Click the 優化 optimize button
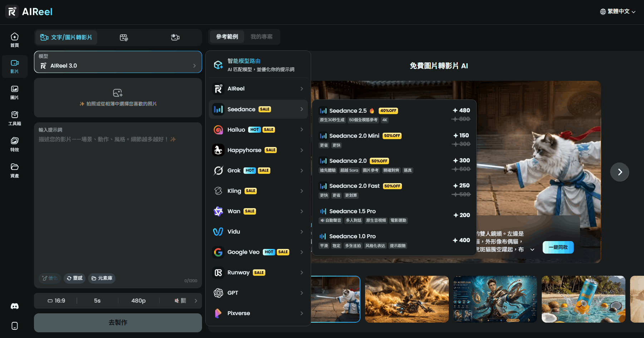Screen dimensions: 644x338 pyautogui.click(x=50, y=278)
